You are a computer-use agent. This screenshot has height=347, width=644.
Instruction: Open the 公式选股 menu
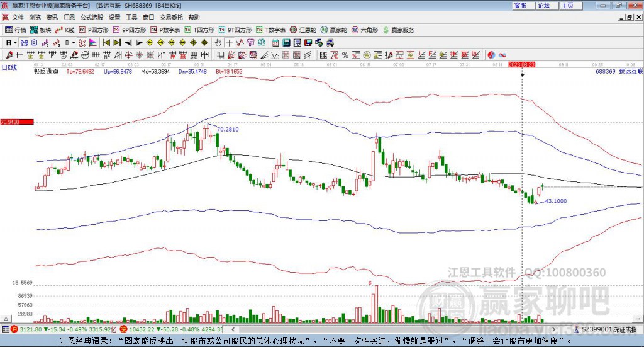pyautogui.click(x=92, y=17)
